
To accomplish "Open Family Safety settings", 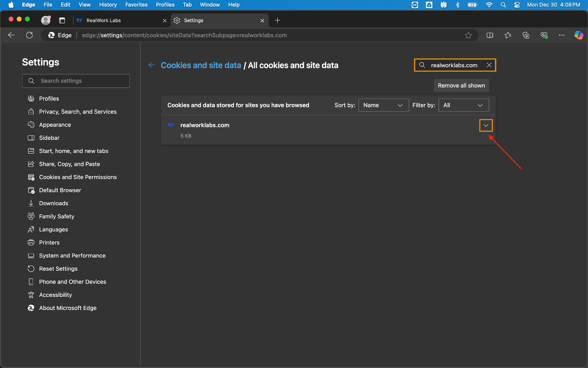I will (57, 216).
